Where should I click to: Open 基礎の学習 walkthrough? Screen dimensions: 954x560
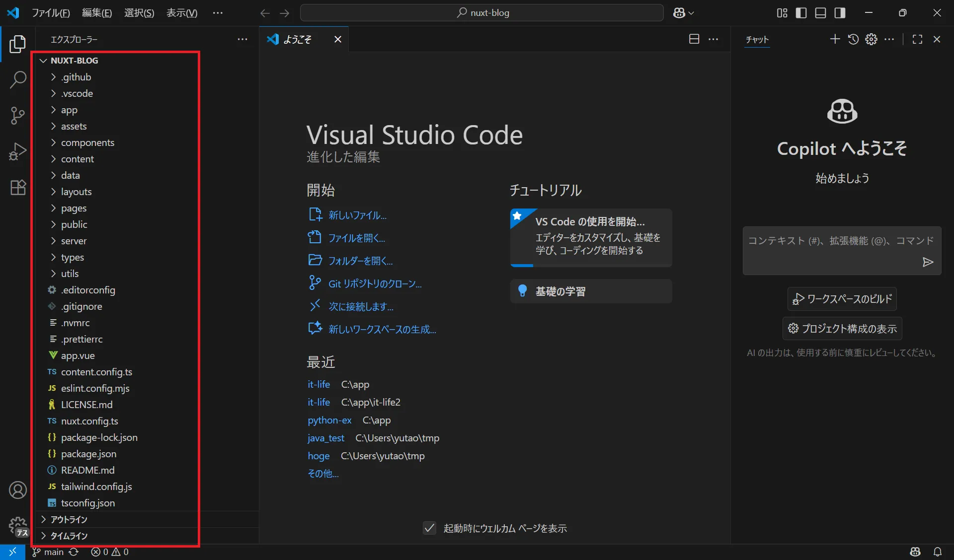591,291
